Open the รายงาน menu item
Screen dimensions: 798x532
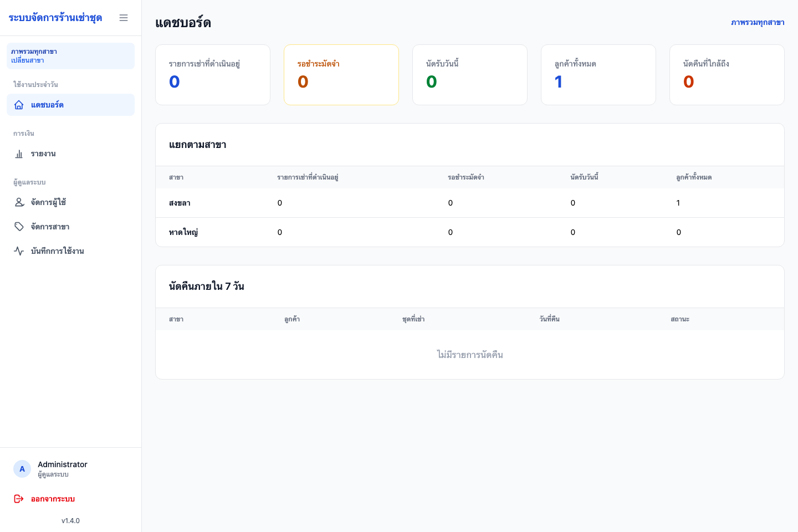tap(70, 154)
